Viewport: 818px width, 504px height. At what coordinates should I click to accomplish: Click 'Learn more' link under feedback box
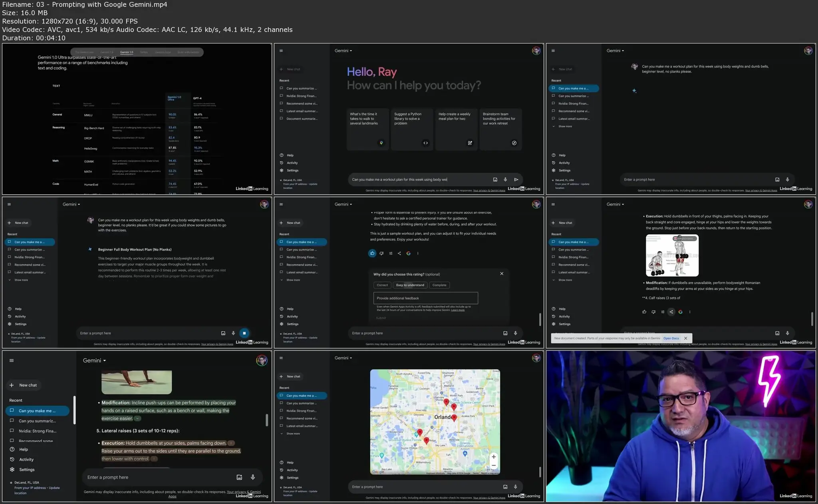458,310
